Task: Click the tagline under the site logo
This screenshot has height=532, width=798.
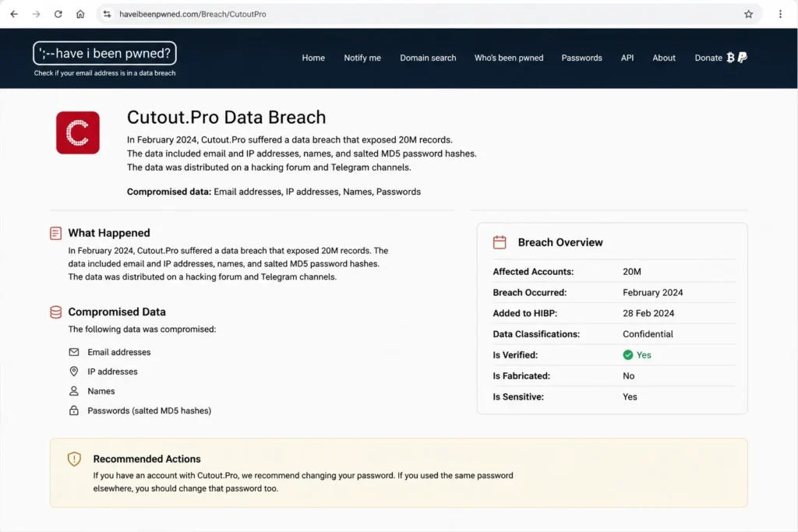Action: (x=105, y=73)
